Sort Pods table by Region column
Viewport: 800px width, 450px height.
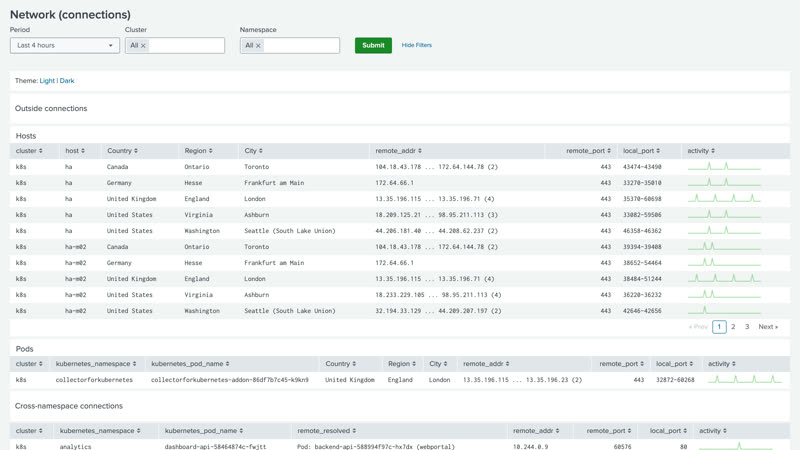pos(402,364)
